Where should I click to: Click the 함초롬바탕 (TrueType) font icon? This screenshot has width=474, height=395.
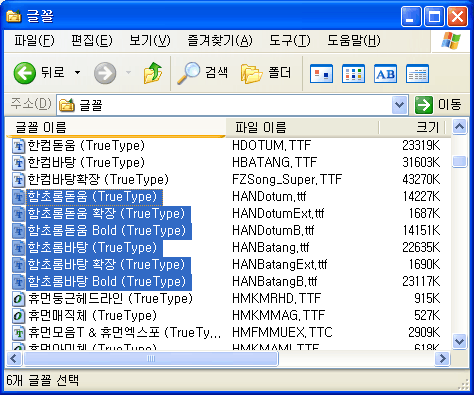tap(19, 248)
